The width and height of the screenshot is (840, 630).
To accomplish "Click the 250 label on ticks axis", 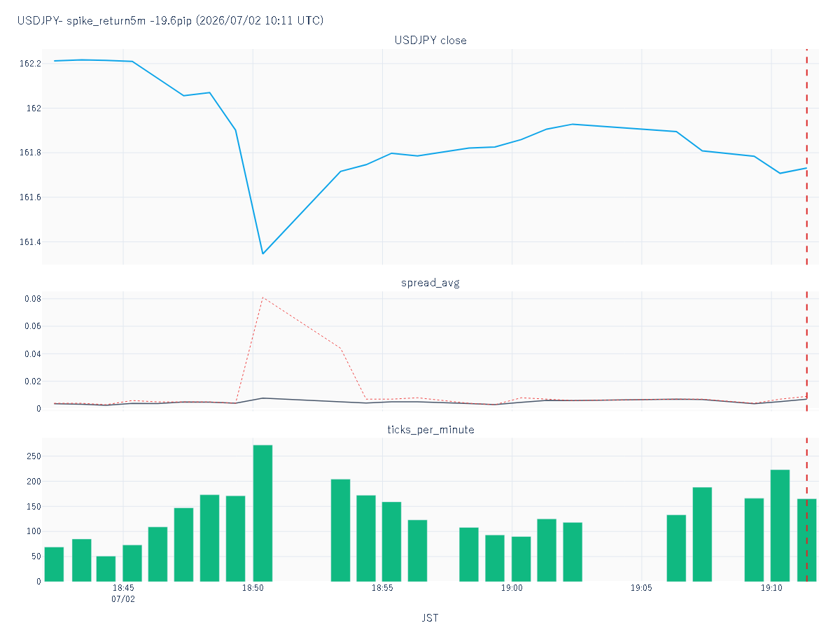I will coord(34,456).
